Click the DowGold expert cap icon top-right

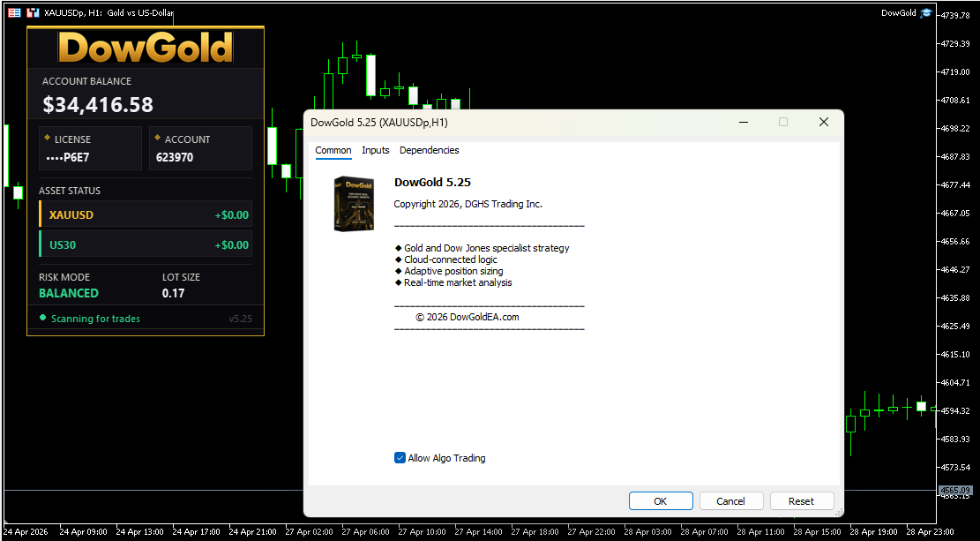click(x=926, y=12)
